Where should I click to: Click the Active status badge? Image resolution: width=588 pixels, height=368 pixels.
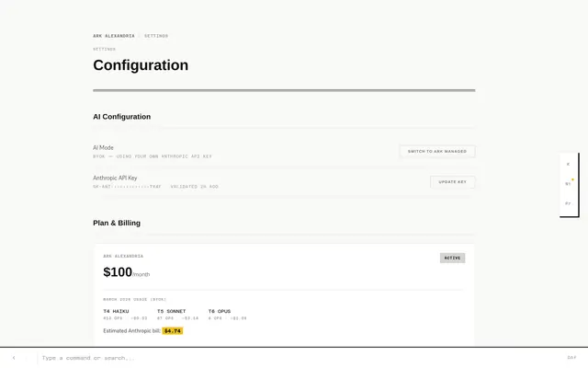[452, 258]
